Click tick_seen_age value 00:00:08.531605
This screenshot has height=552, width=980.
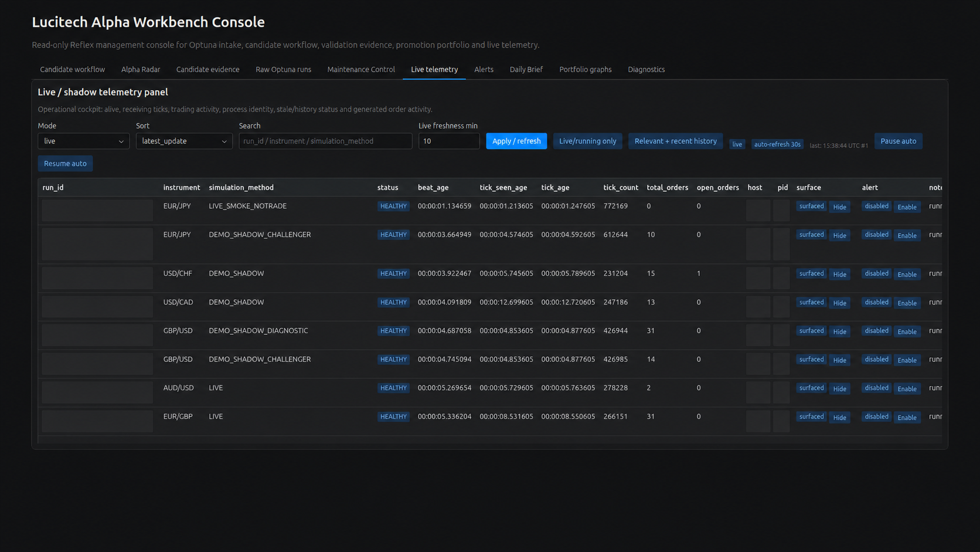click(506, 417)
